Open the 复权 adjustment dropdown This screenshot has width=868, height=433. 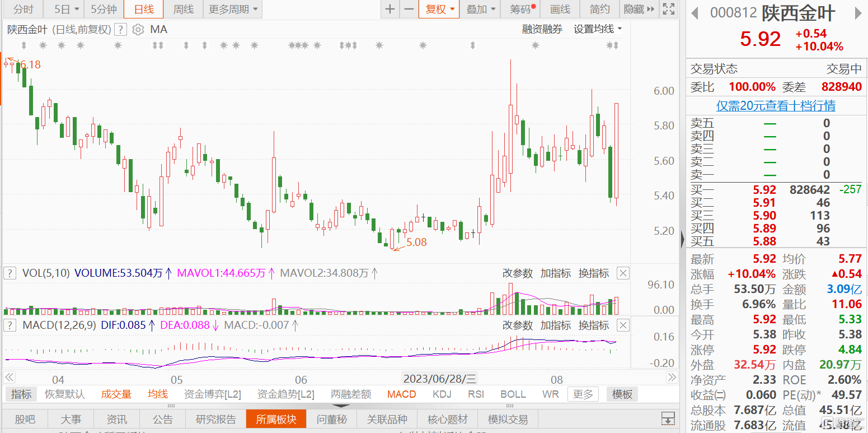(439, 9)
